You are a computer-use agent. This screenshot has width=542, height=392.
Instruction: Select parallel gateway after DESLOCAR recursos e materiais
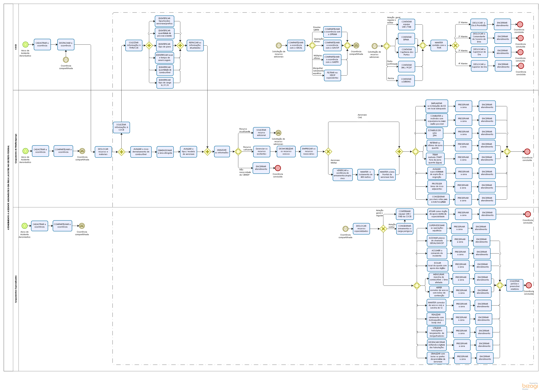point(121,152)
